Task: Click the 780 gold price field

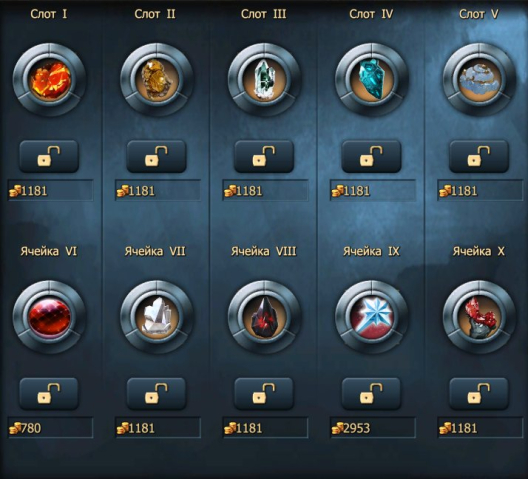Action: [50, 428]
